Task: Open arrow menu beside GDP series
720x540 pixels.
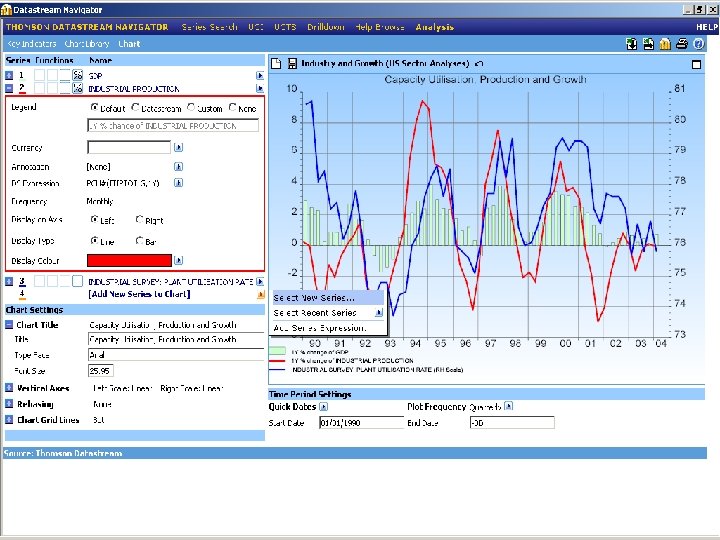Action: (x=259, y=75)
